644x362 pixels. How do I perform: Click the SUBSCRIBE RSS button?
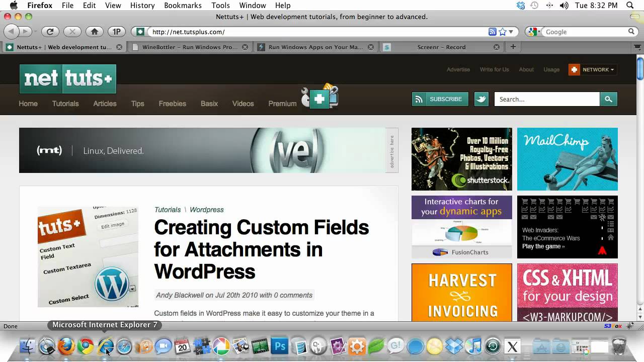pos(440,99)
